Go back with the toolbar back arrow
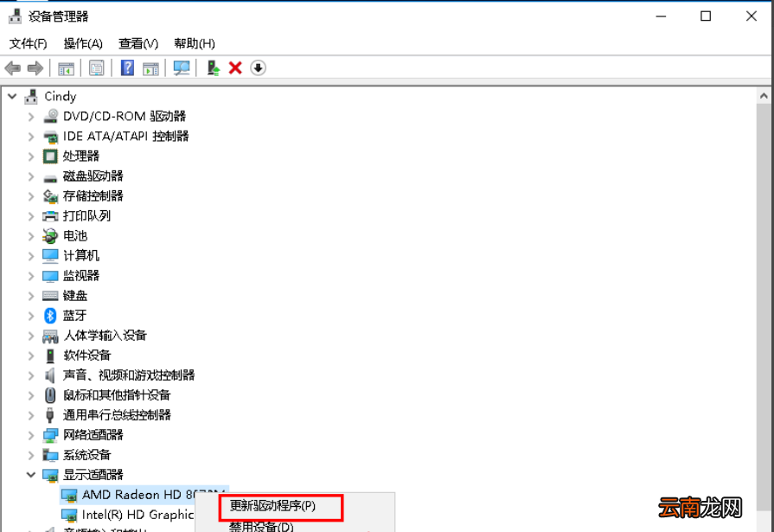774x532 pixels. [x=13, y=67]
